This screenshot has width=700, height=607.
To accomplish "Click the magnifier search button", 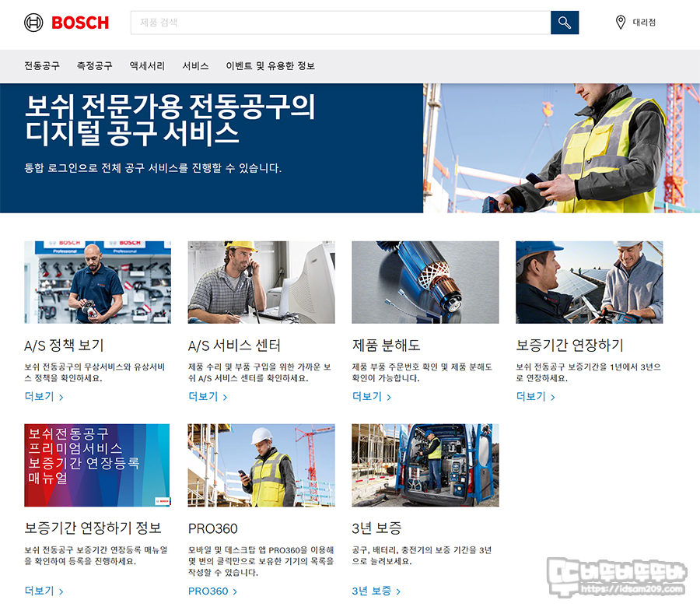I will tap(565, 23).
